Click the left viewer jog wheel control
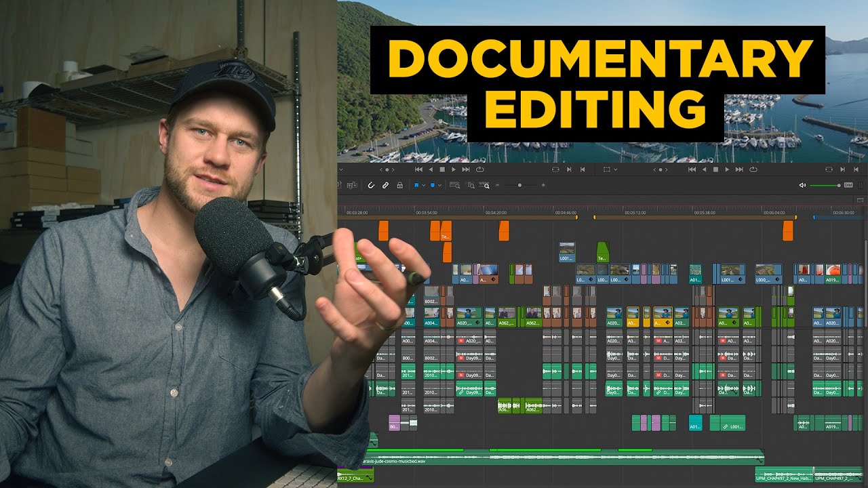868x488 pixels. [x=387, y=169]
